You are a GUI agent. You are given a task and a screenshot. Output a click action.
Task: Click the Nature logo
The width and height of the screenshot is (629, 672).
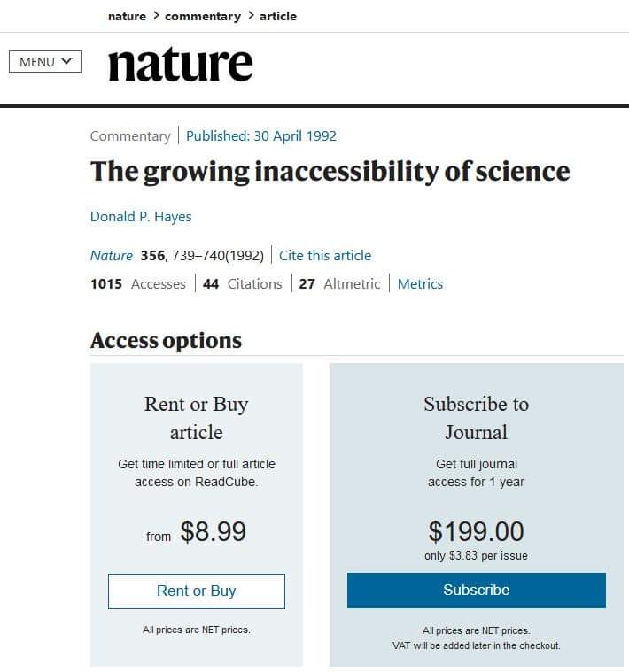pos(180,65)
